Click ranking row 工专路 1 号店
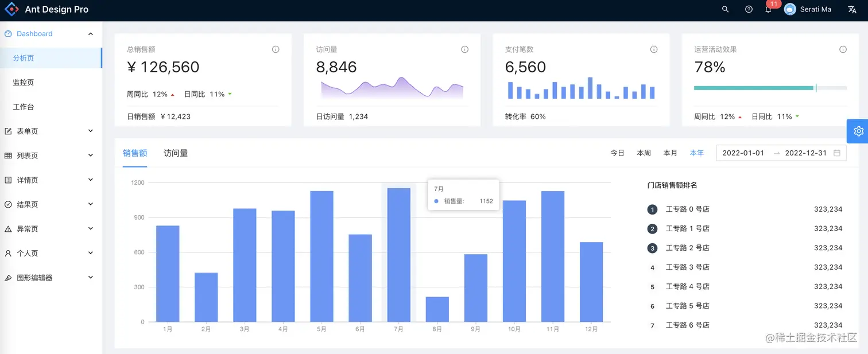Image resolution: width=868 pixels, height=354 pixels. 745,228
